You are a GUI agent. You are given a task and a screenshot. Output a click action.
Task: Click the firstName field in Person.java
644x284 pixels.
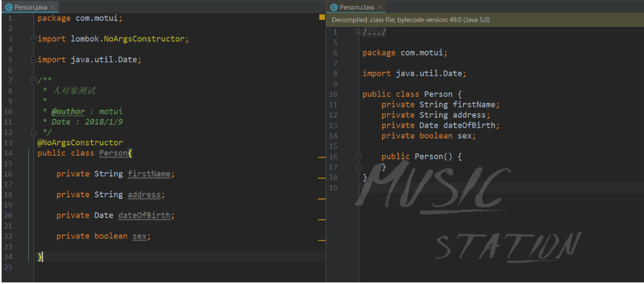coord(149,174)
